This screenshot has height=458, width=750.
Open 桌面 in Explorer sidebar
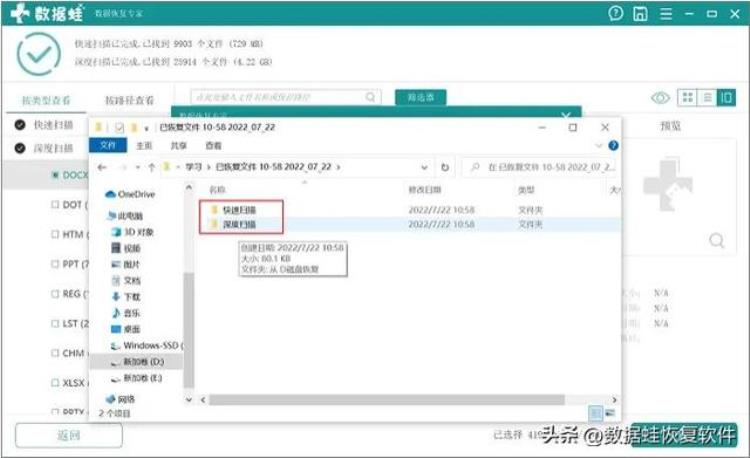[x=126, y=329]
